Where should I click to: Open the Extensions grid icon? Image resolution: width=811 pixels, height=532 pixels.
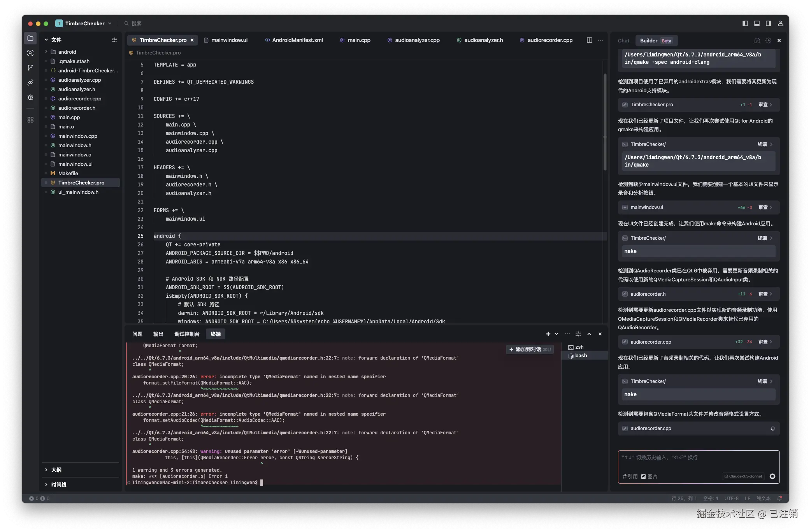tap(30, 119)
